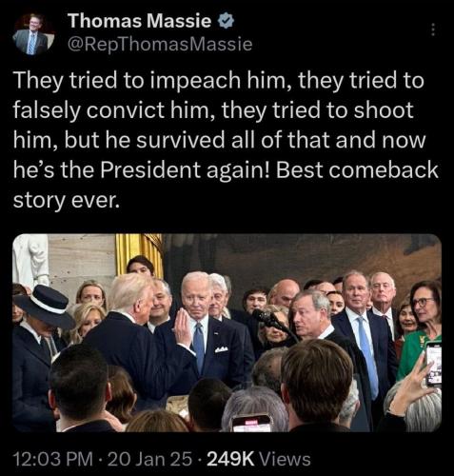The image size is (454, 476).
Task: Visit the @RepThomasMassie handle
Action: [160, 44]
